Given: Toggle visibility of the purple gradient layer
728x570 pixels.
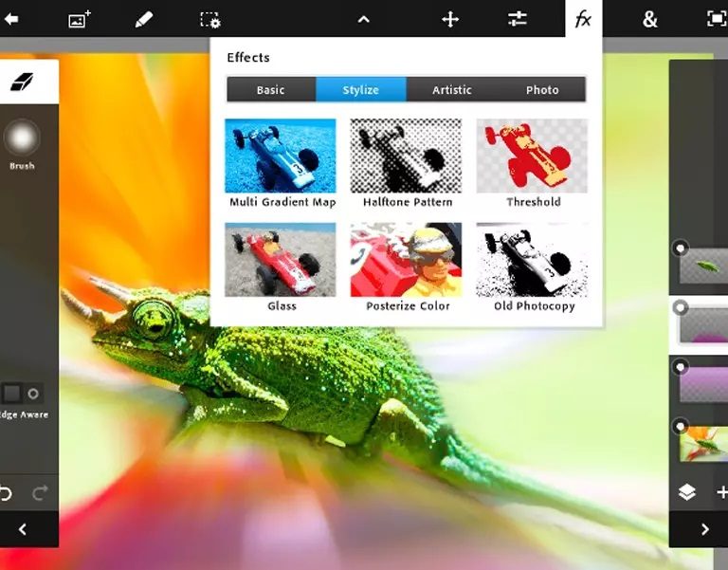Looking at the screenshot, I should [681, 367].
